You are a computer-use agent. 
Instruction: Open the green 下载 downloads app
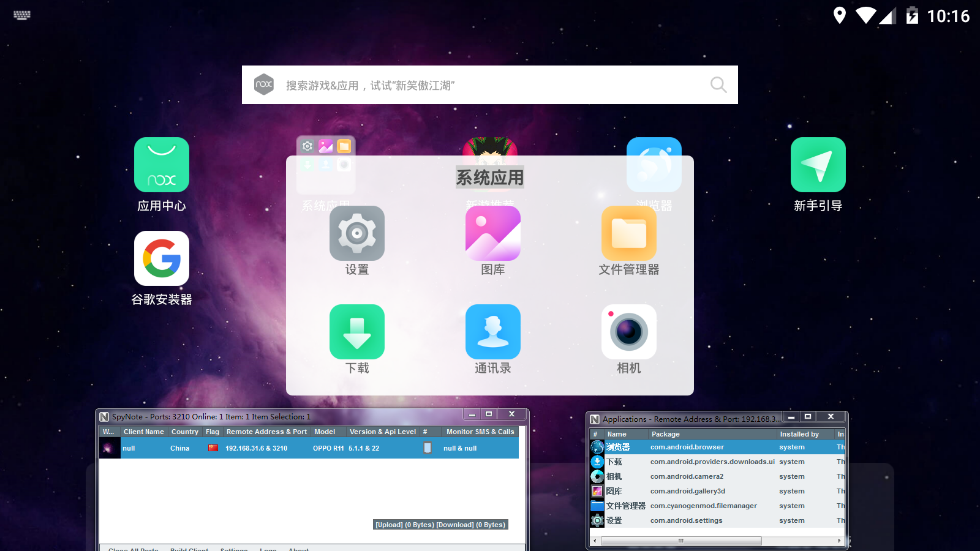click(x=357, y=332)
